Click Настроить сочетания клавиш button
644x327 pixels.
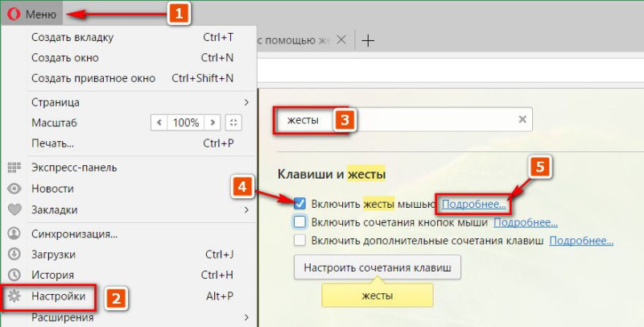click(378, 267)
